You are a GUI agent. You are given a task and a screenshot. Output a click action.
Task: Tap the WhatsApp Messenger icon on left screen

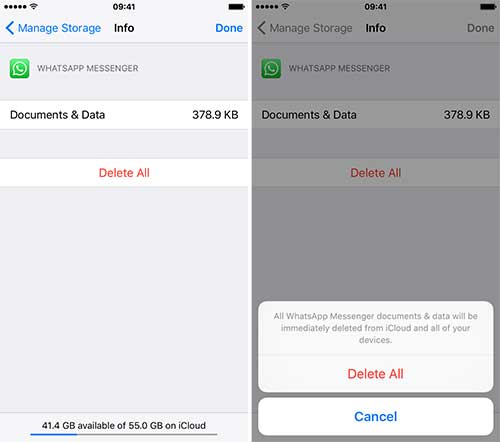(19, 68)
